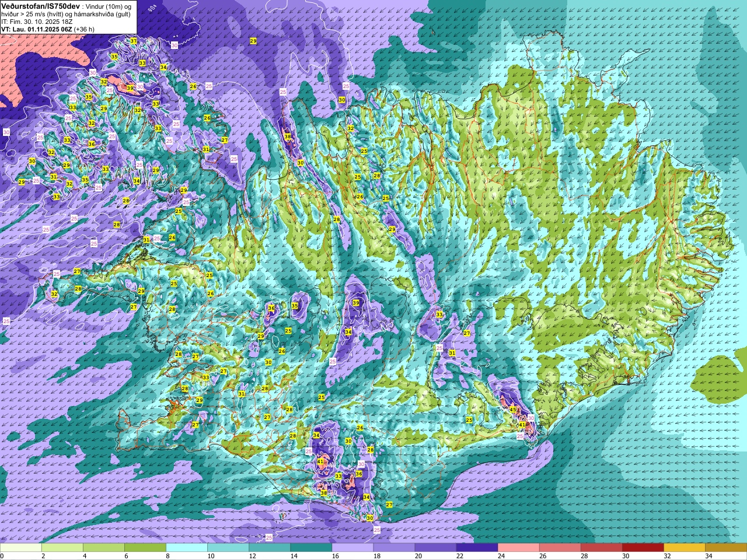Viewport: 747px width, 560px height.
Task: Select the 30–32 m/s dark red legend swatch
Action: pos(643,548)
